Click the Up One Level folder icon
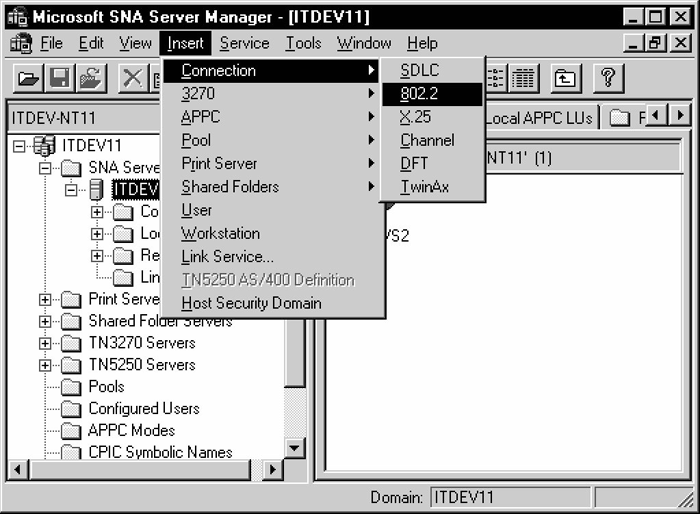The height and width of the screenshot is (514, 700). 565,78
